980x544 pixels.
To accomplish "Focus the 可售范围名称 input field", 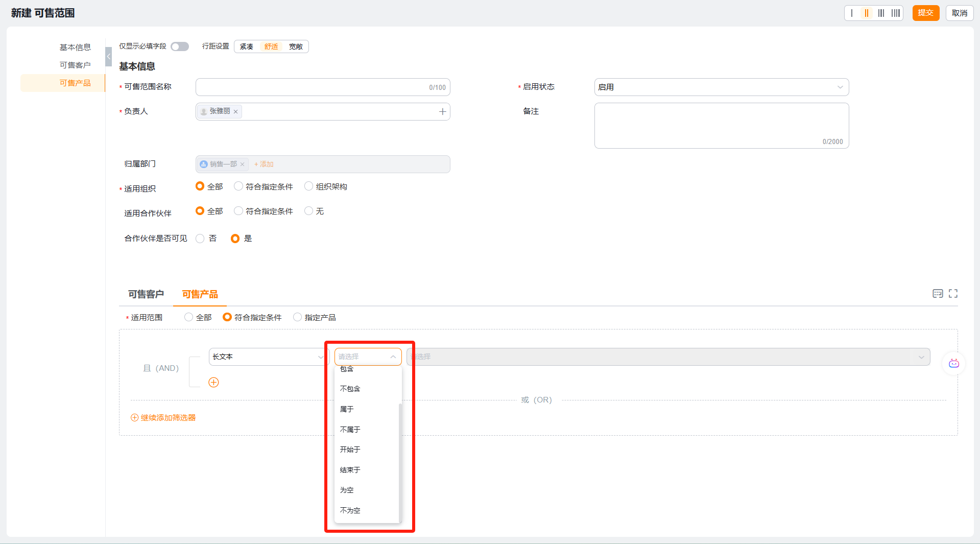I will pyautogui.click(x=323, y=87).
